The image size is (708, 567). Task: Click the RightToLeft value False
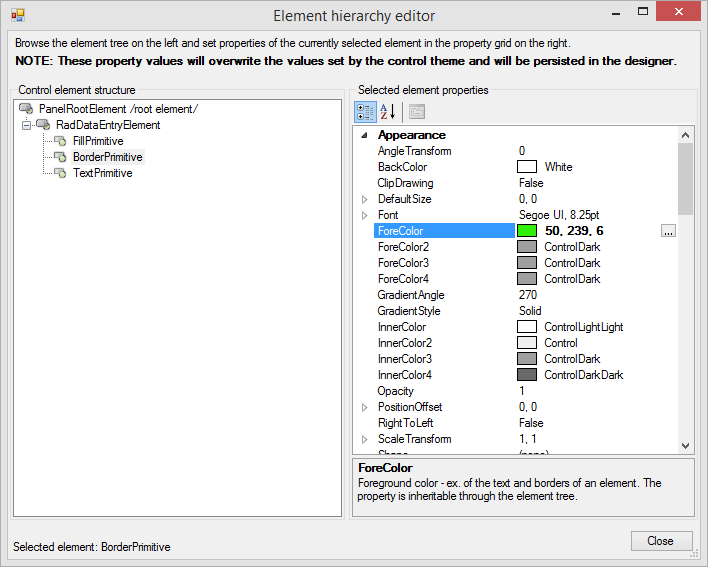[x=531, y=423]
